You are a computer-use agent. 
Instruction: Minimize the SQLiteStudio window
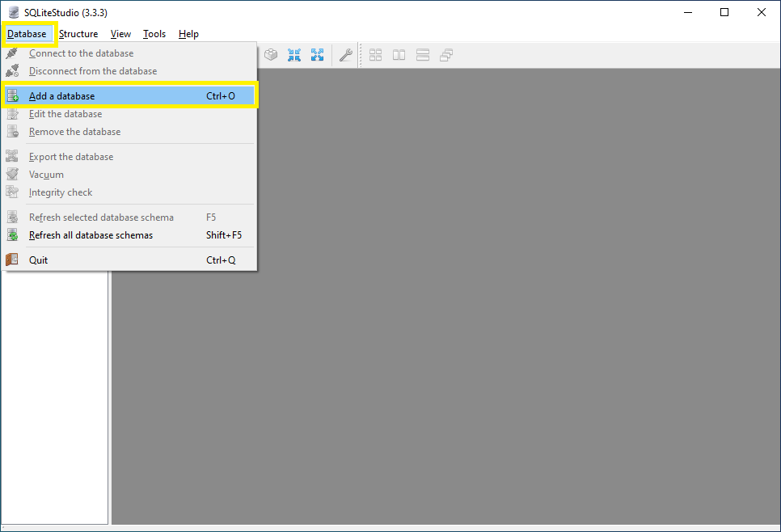click(688, 12)
